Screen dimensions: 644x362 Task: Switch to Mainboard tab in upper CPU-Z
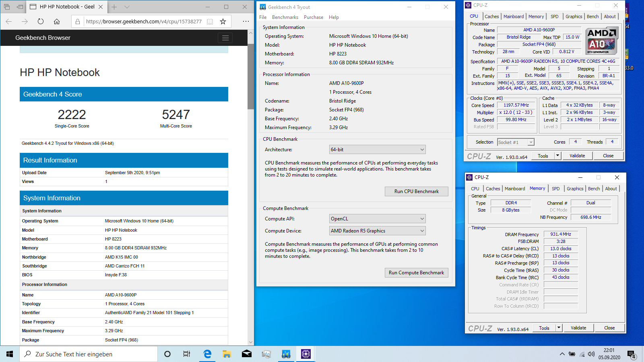tap(514, 16)
